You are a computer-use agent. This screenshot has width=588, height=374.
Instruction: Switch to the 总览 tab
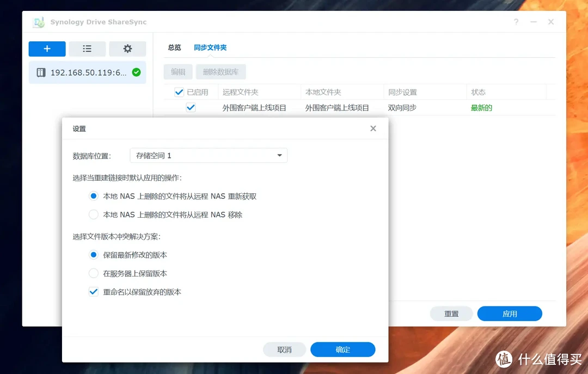point(174,47)
